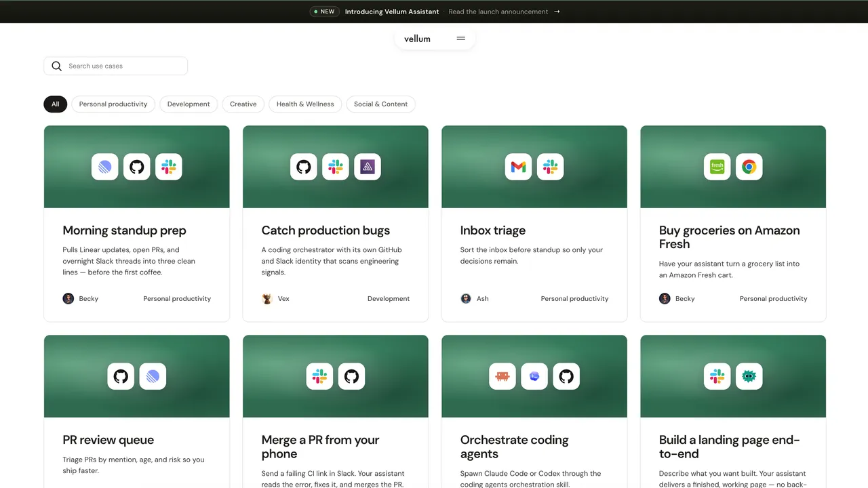The image size is (868, 488).
Task: Click the magnifier icon in the search box
Action: point(57,66)
